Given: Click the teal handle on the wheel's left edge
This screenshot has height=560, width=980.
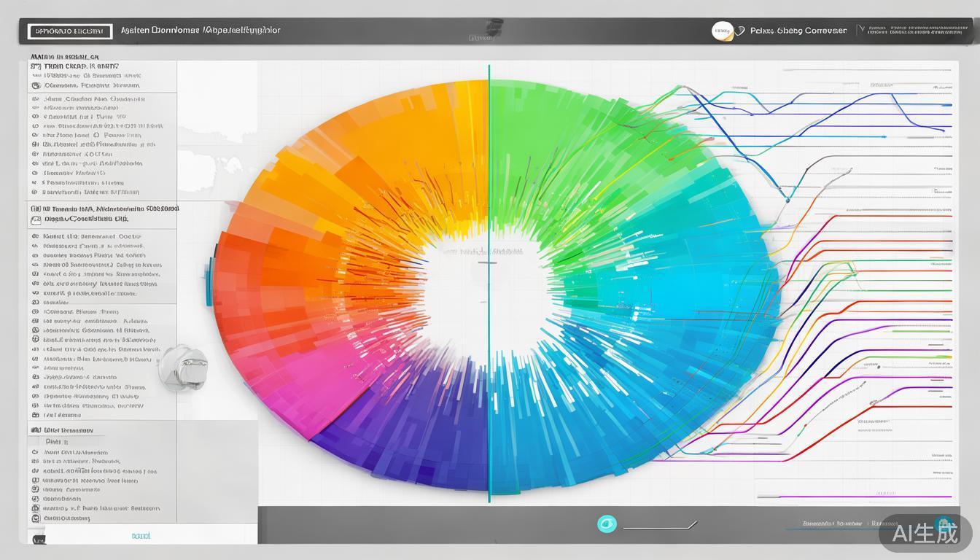Looking at the screenshot, I should pyautogui.click(x=209, y=280).
